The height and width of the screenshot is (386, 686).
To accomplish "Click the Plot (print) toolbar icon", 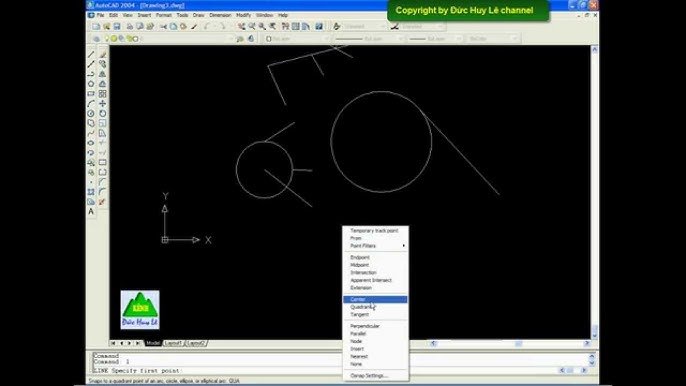I will pos(130,27).
